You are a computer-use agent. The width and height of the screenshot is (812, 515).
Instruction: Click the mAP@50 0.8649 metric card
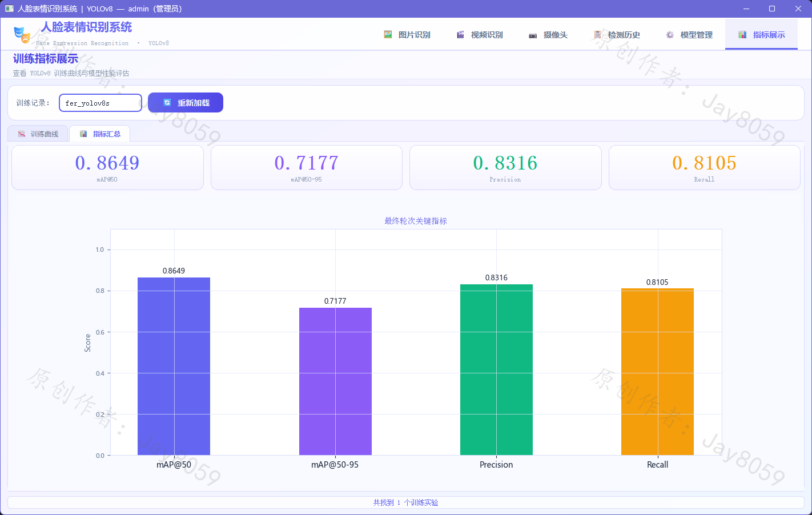pos(107,167)
